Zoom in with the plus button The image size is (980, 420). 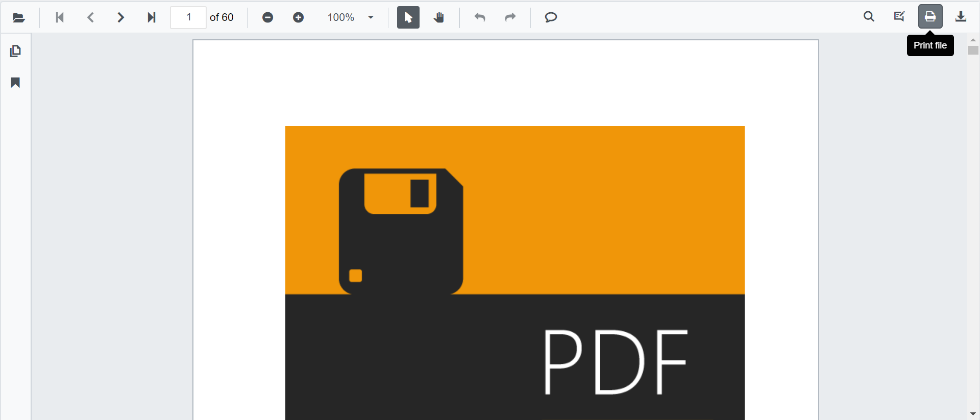(x=298, y=17)
